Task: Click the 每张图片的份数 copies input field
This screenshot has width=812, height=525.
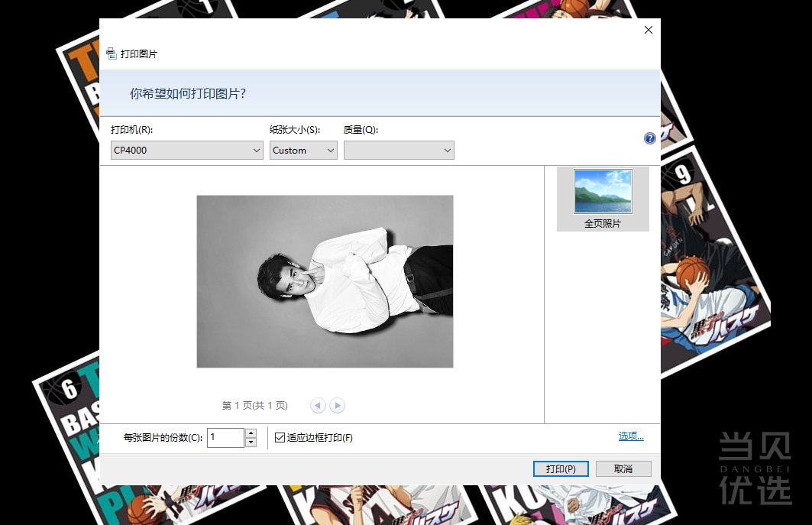Action: (226, 437)
